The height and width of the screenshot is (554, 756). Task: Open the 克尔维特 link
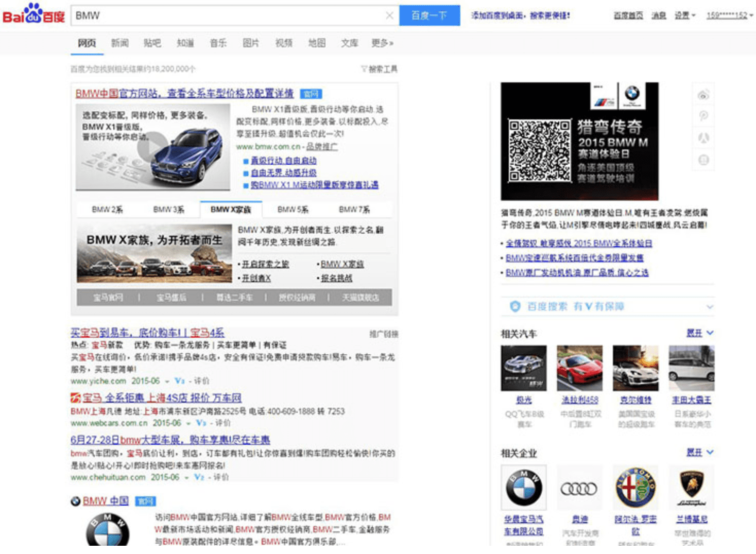click(635, 400)
